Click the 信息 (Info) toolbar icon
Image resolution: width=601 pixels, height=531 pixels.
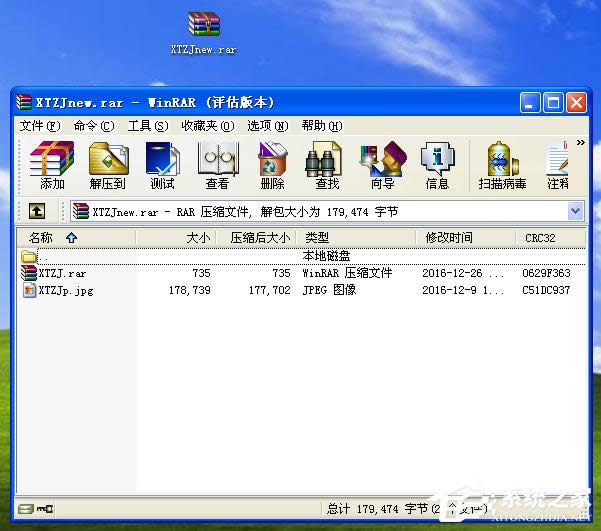(437, 165)
